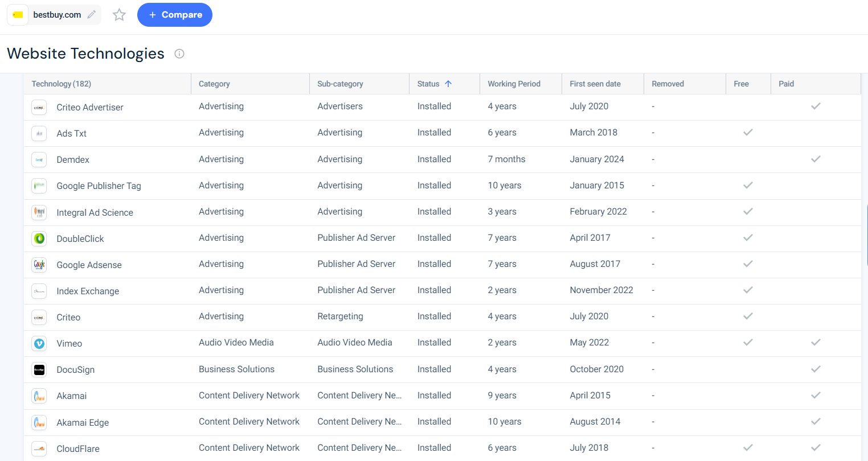Viewport: 868px width, 461px height.
Task: Click the DoubleClick logo icon
Action: pyautogui.click(x=39, y=238)
